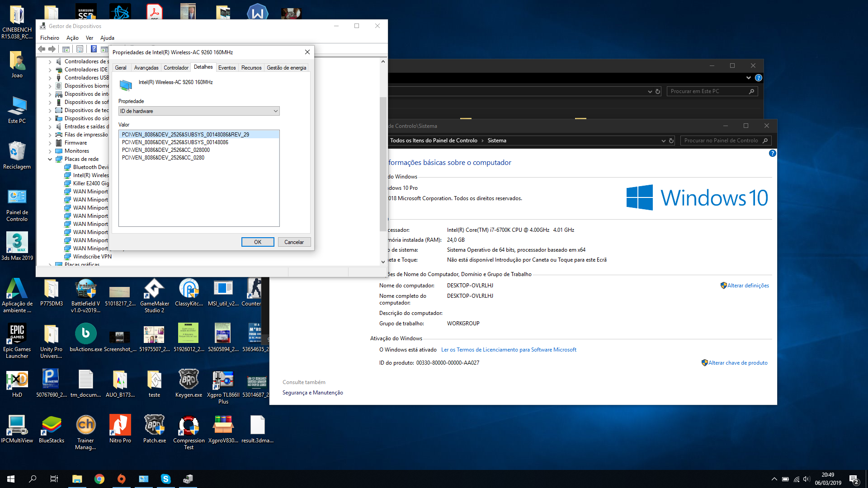
Task: Click the Properties toolbar icon in Device Manager
Action: coord(80,49)
